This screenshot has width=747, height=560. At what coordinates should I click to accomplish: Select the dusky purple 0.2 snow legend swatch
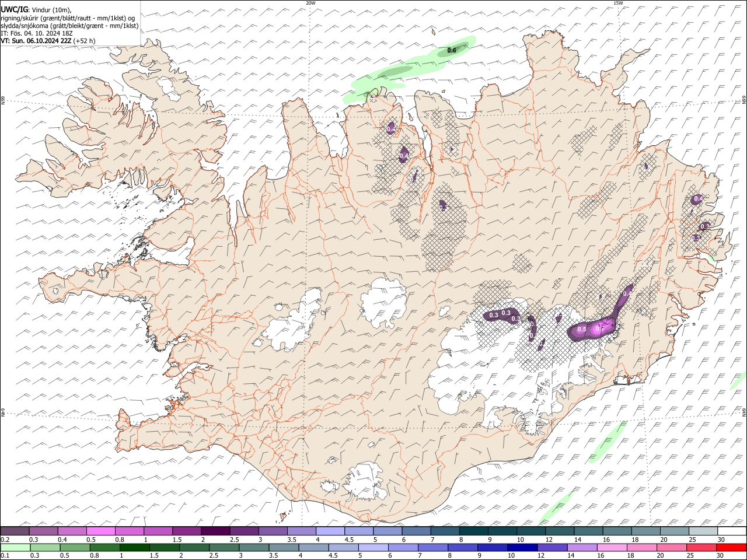tap(15, 531)
